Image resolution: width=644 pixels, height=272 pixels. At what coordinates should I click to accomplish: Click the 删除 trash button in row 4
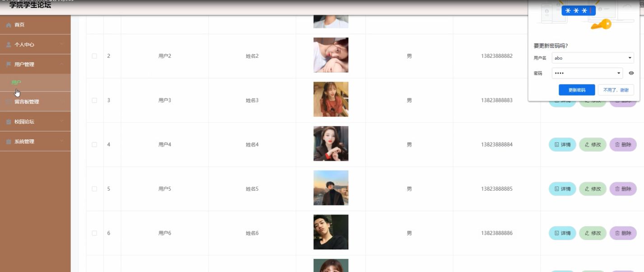point(623,145)
